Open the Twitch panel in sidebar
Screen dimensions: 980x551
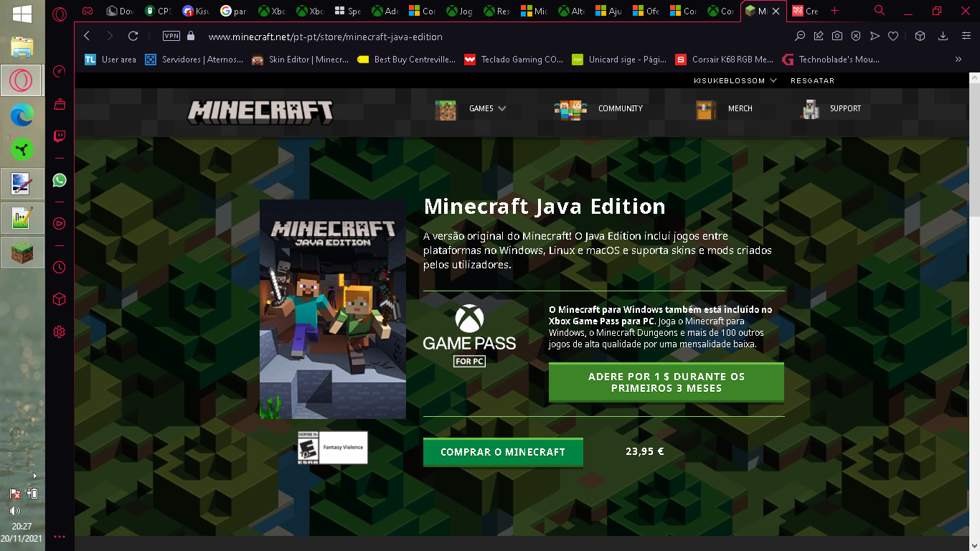coord(60,136)
